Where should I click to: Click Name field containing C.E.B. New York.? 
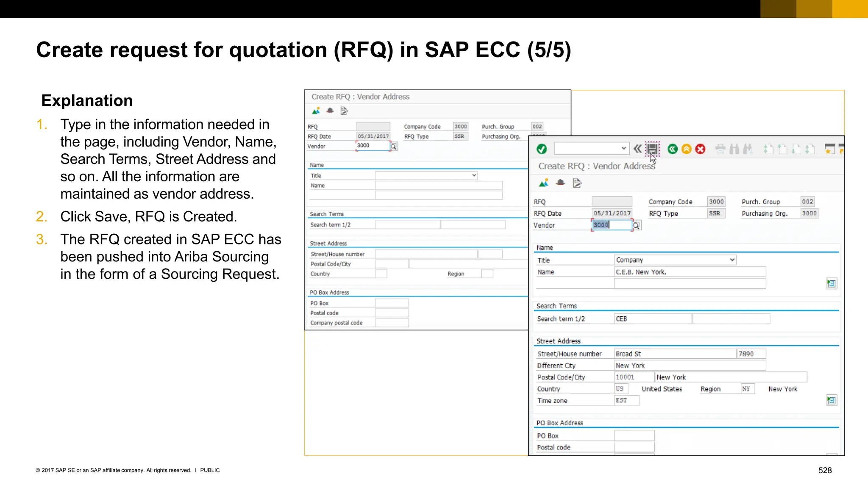[690, 272]
